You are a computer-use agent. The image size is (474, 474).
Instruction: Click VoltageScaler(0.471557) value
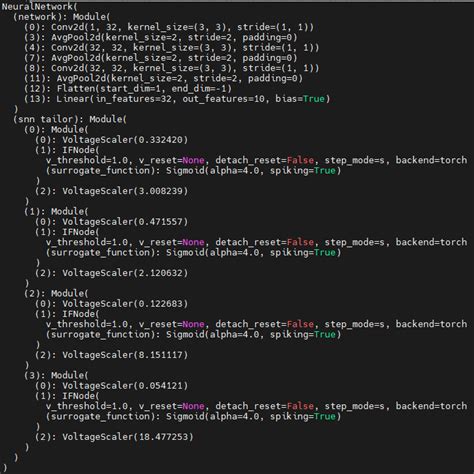click(125, 222)
